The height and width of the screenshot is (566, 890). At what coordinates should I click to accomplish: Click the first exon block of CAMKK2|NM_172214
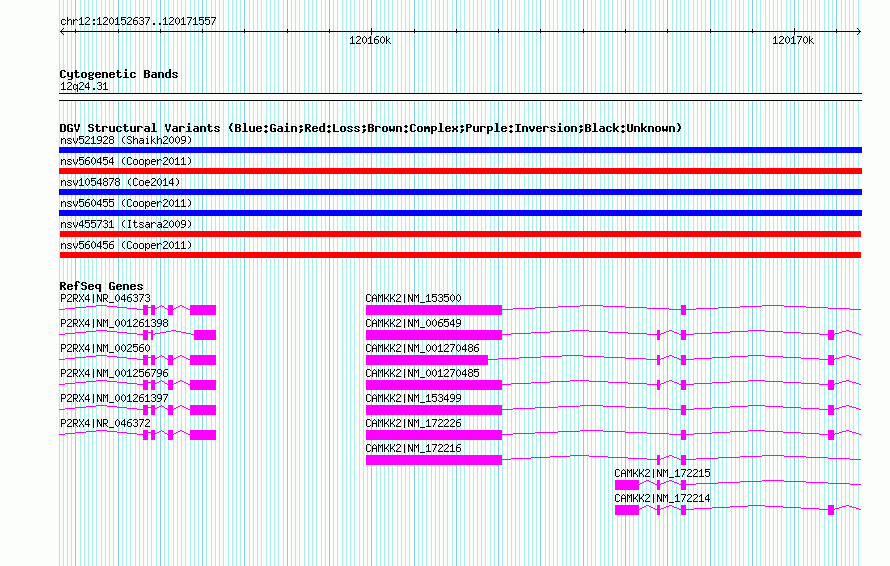(x=627, y=510)
